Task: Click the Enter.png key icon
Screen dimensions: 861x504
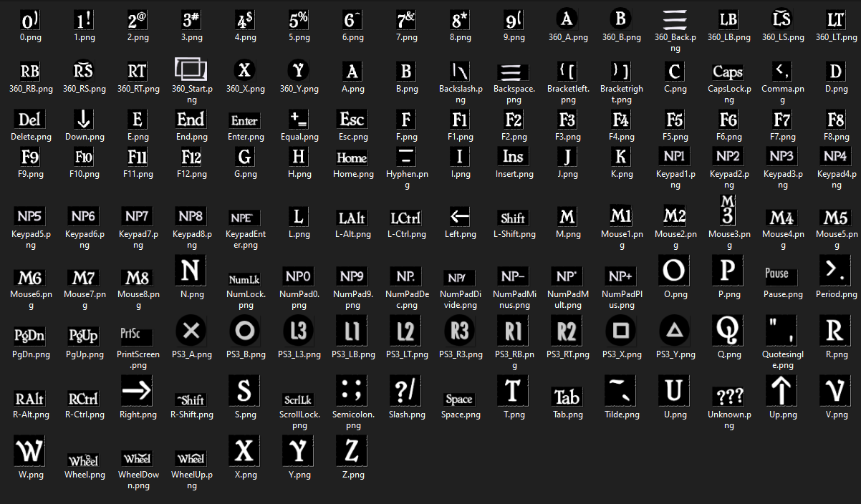Action: (x=244, y=121)
